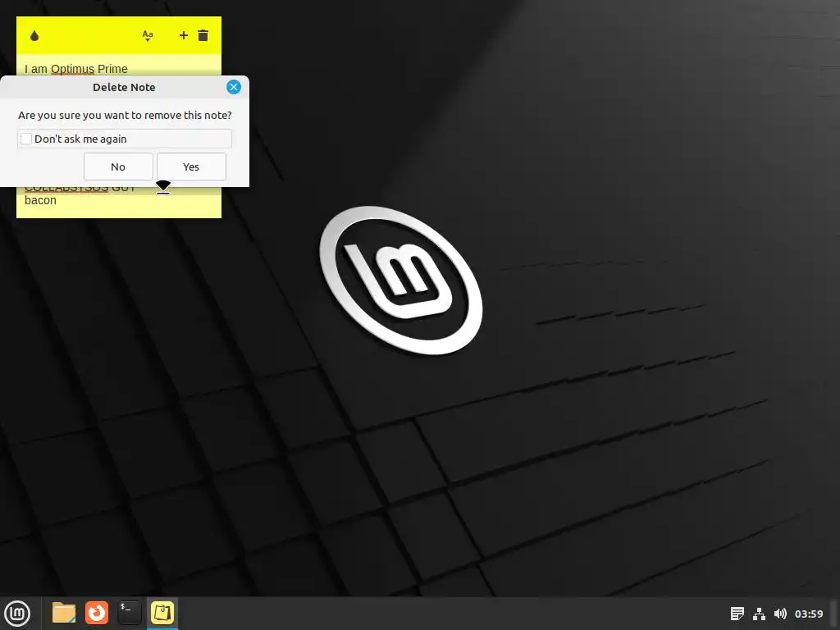Choose No in Delete Note dialog
The image size is (840, 630).
118,167
